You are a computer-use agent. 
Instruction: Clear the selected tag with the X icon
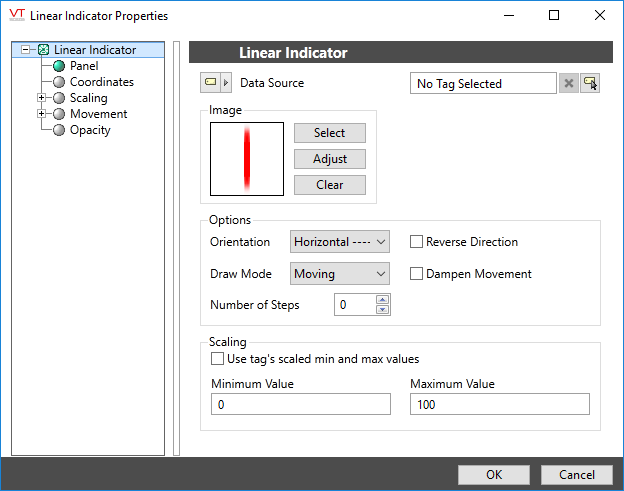pyautogui.click(x=569, y=83)
